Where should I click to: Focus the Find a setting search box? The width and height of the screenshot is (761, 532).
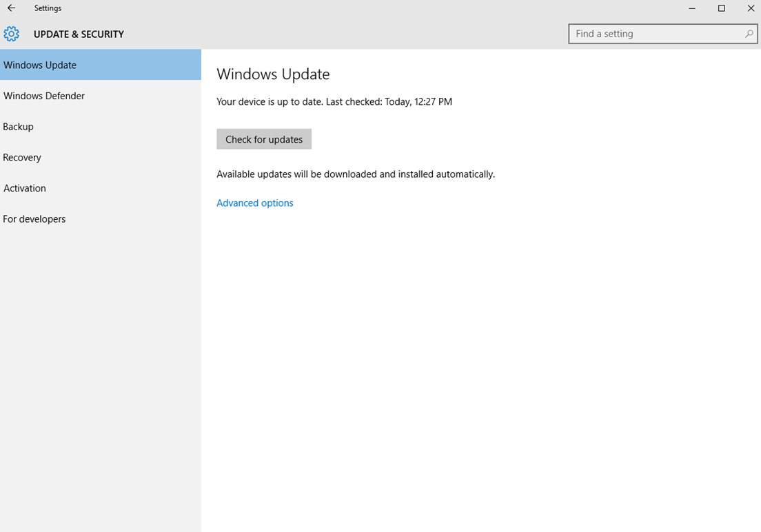(663, 34)
